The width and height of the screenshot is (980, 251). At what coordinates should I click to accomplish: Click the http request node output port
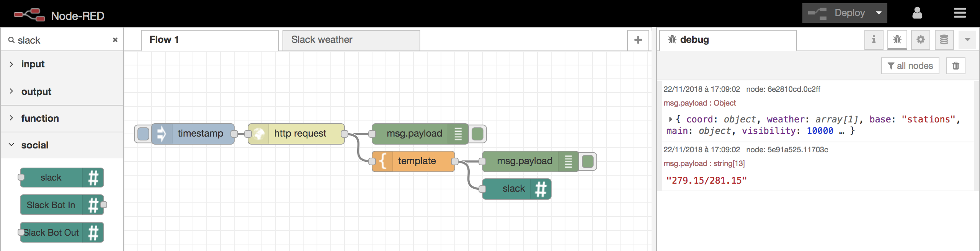point(344,134)
